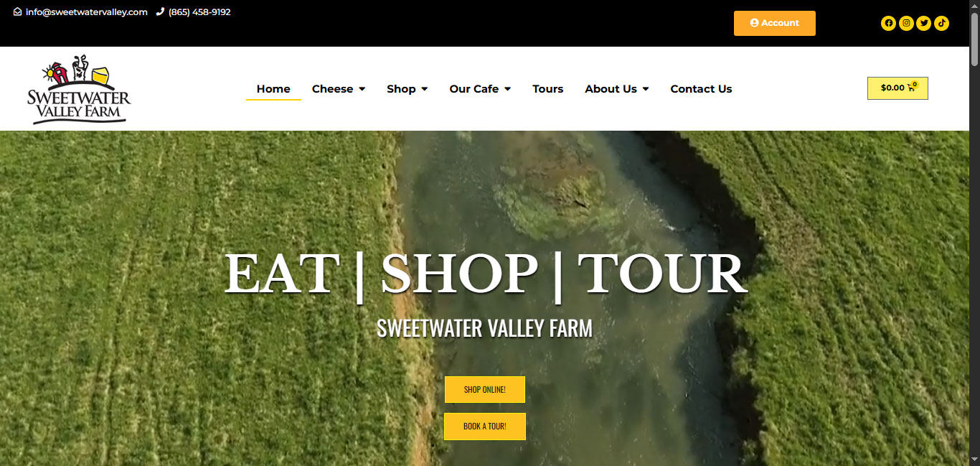Click the phone icon beside (865) 458-9192
980x466 pixels.
pyautogui.click(x=160, y=12)
